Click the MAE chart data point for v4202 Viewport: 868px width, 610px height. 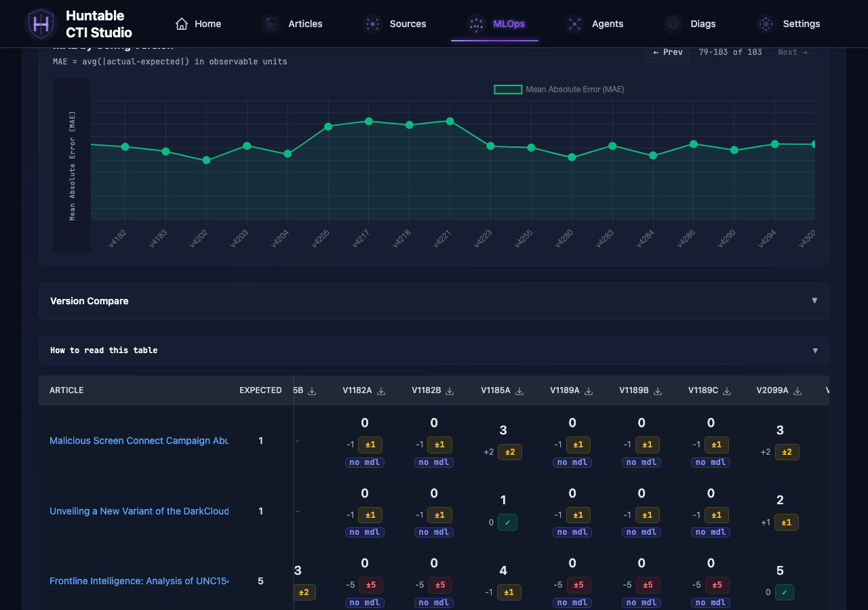(x=206, y=161)
